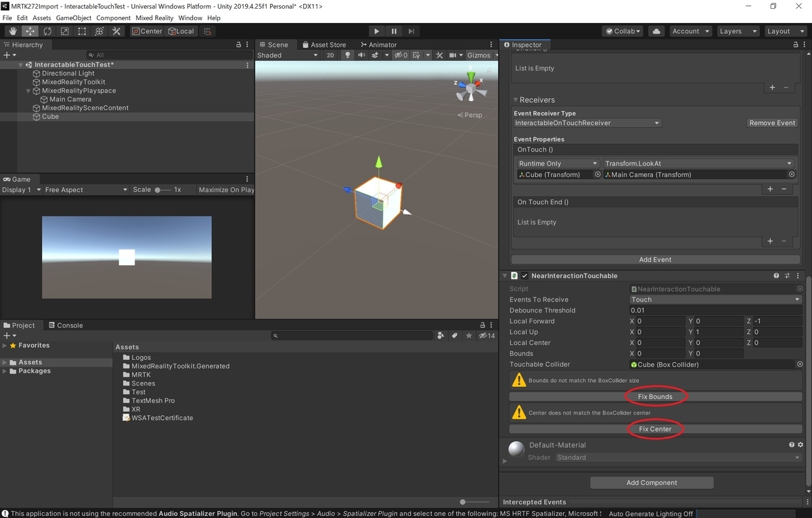
Task: Toggle handle rotation with the Local button
Action: pyautogui.click(x=181, y=31)
